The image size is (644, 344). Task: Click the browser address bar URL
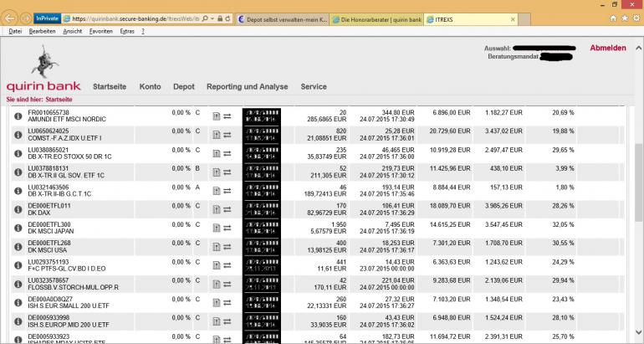[x=136, y=19]
